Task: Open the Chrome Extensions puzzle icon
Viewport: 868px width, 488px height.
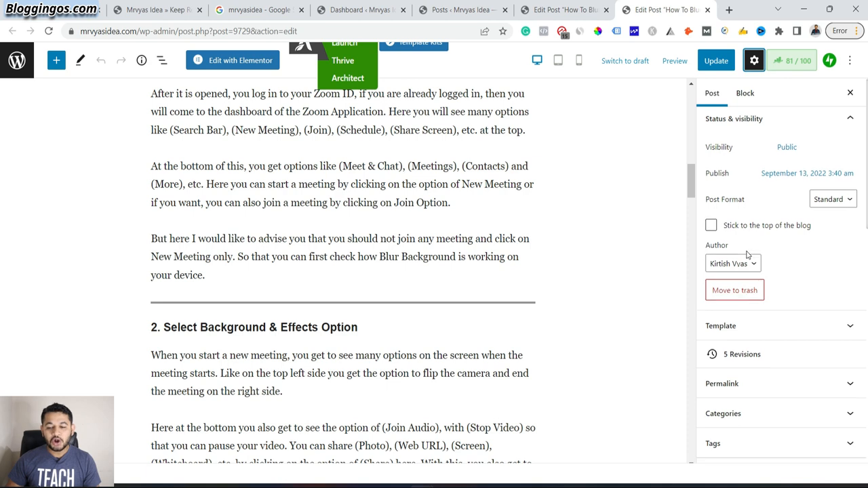Action: click(778, 31)
